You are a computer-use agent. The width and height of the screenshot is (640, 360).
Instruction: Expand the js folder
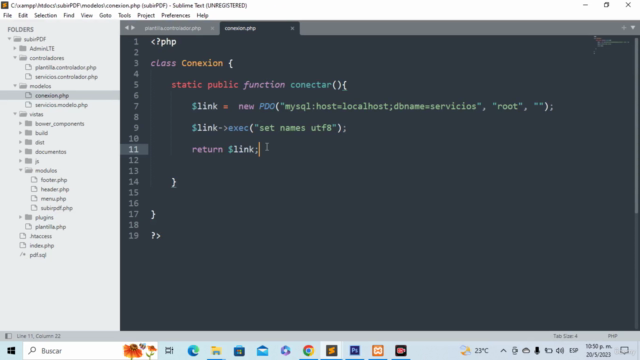click(20, 161)
